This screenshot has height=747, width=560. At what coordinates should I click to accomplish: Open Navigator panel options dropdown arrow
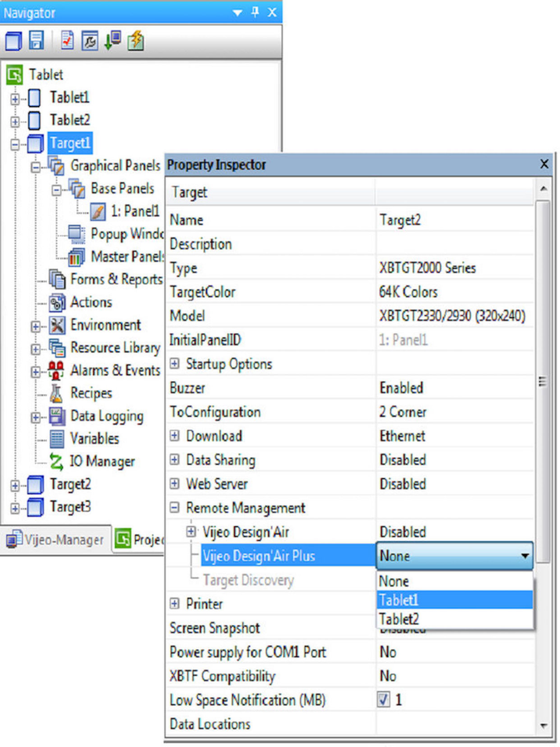pos(237,12)
